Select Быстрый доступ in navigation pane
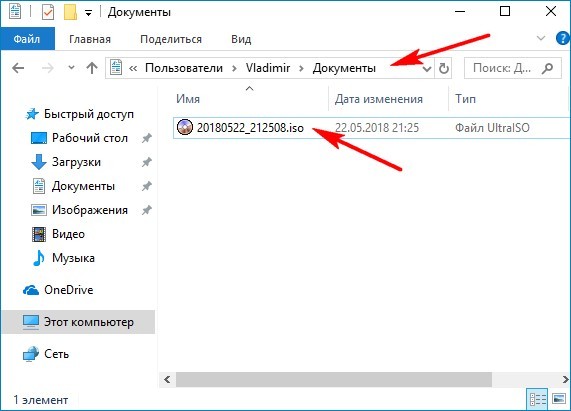The image size is (571, 411). pyautogui.click(x=89, y=114)
